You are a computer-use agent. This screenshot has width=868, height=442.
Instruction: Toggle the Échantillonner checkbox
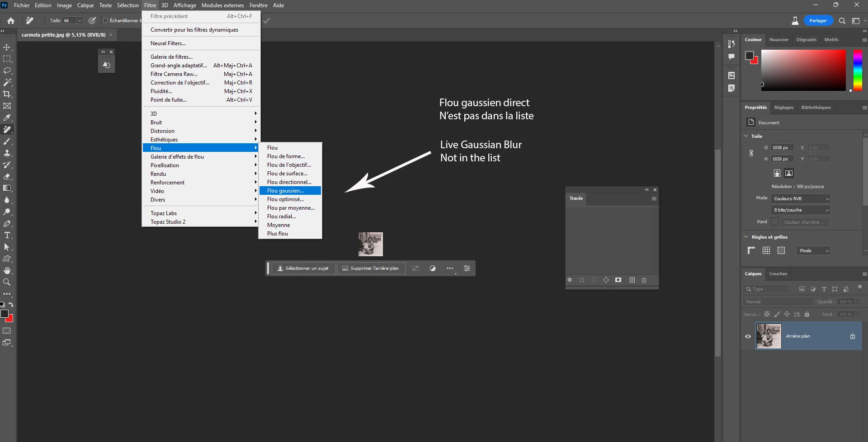point(105,20)
